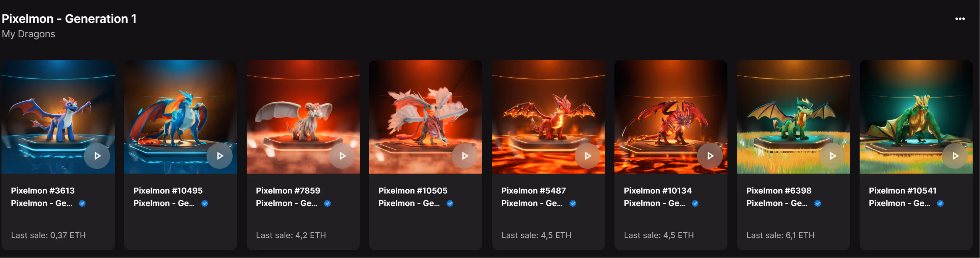
Task: Open the Pixelmon #5487 lava dragon thumbnail
Action: [x=548, y=117]
